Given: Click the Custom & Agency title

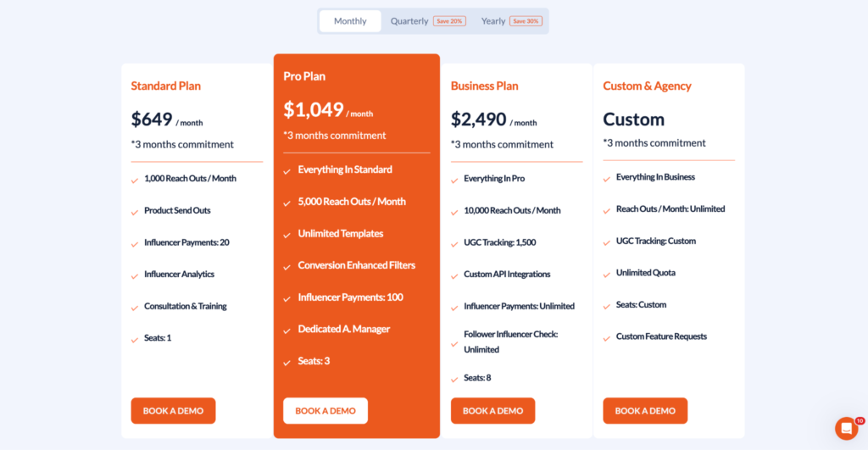Looking at the screenshot, I should [647, 86].
